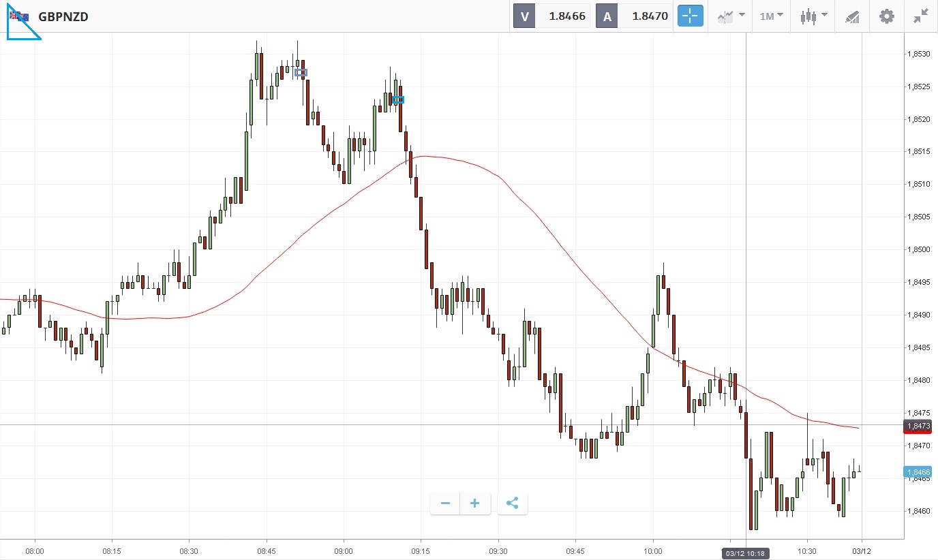Select the blue square marker near 1.8523
Image resolution: width=938 pixels, height=560 pixels.
pyautogui.click(x=398, y=99)
